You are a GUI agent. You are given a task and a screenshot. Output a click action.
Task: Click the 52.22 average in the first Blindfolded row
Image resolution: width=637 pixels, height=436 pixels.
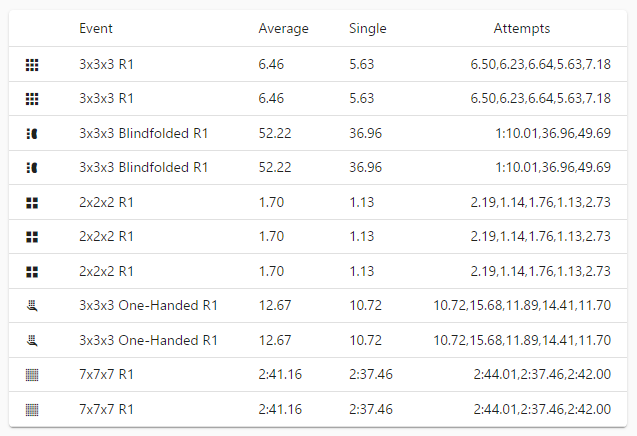(275, 133)
